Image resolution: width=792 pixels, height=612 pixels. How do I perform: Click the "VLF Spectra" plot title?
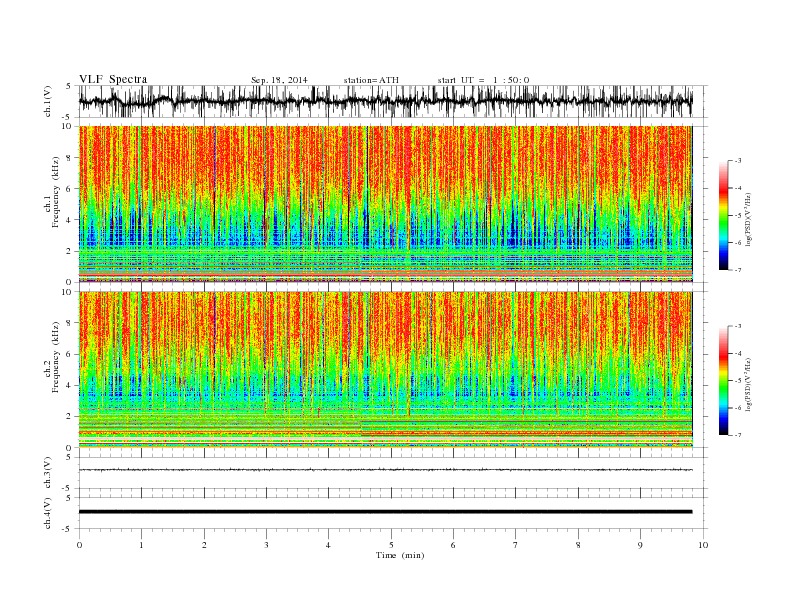pos(113,79)
